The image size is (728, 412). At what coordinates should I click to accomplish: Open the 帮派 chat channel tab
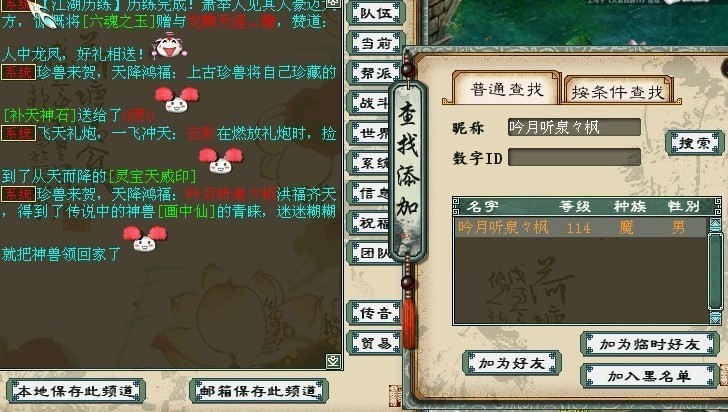click(375, 73)
